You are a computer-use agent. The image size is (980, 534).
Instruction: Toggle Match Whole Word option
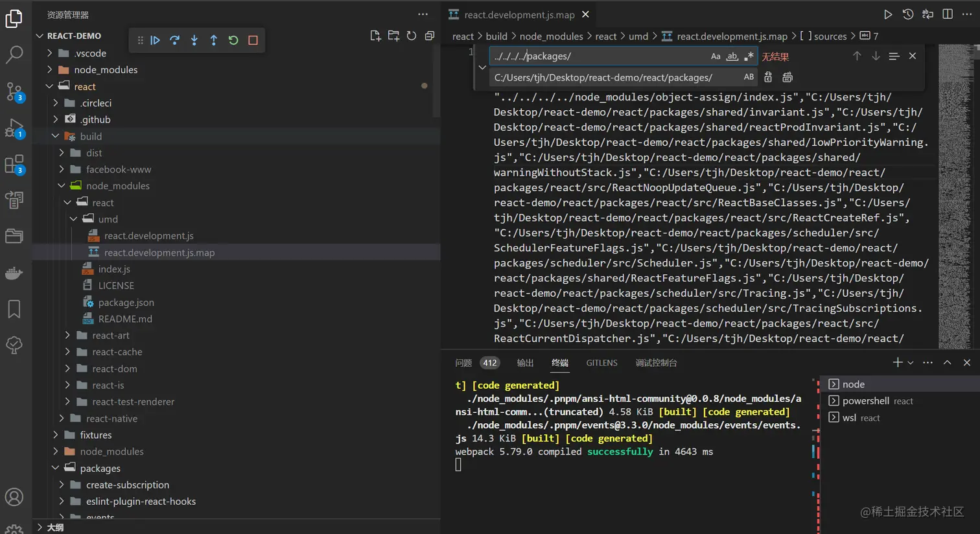click(x=732, y=56)
